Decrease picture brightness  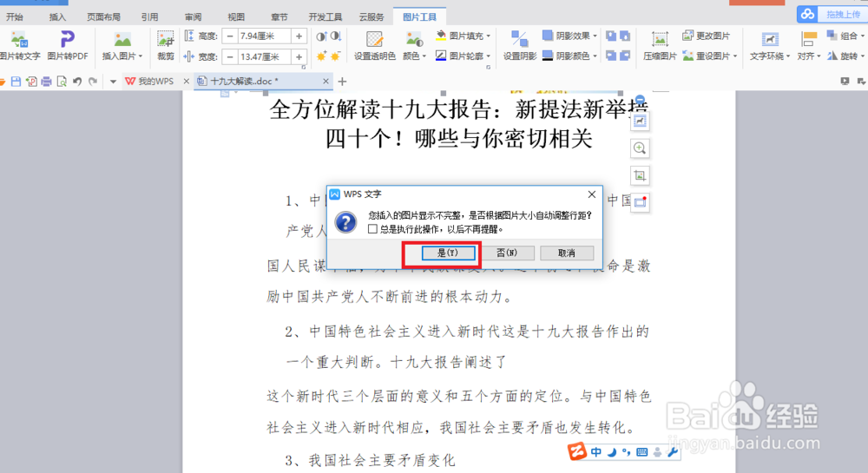[335, 56]
